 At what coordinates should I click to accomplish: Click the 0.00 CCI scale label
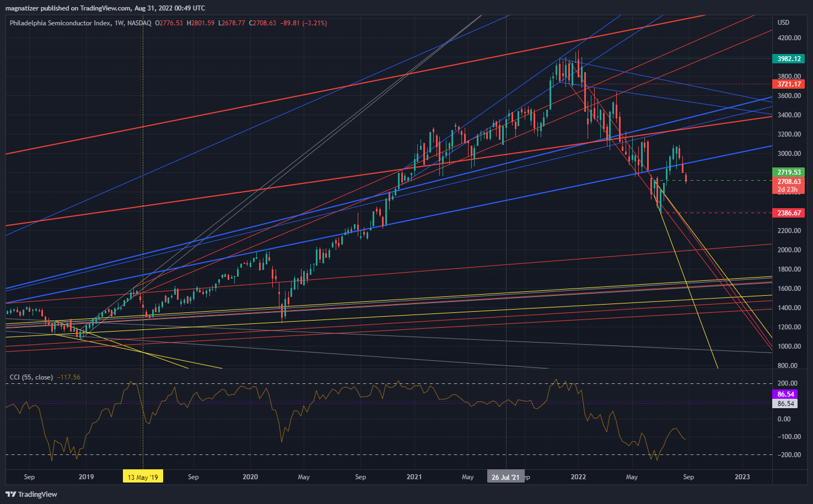784,419
